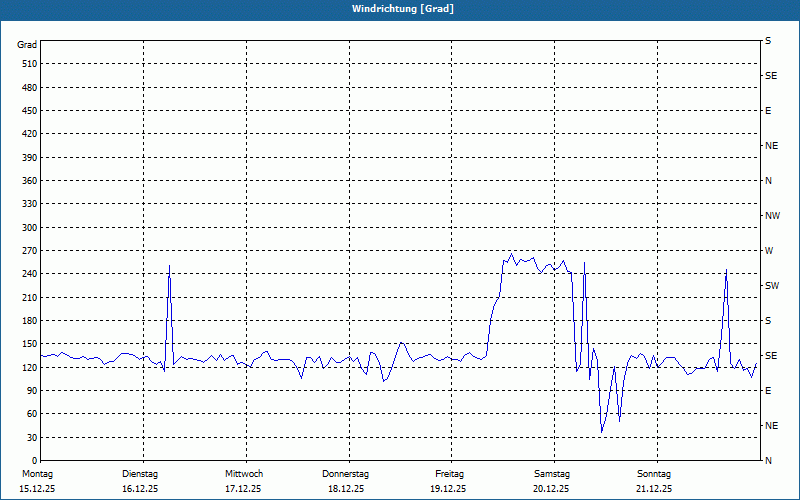This screenshot has height=500, width=800.
Task: Select the 180 degree axis label
Action: [x=30, y=321]
